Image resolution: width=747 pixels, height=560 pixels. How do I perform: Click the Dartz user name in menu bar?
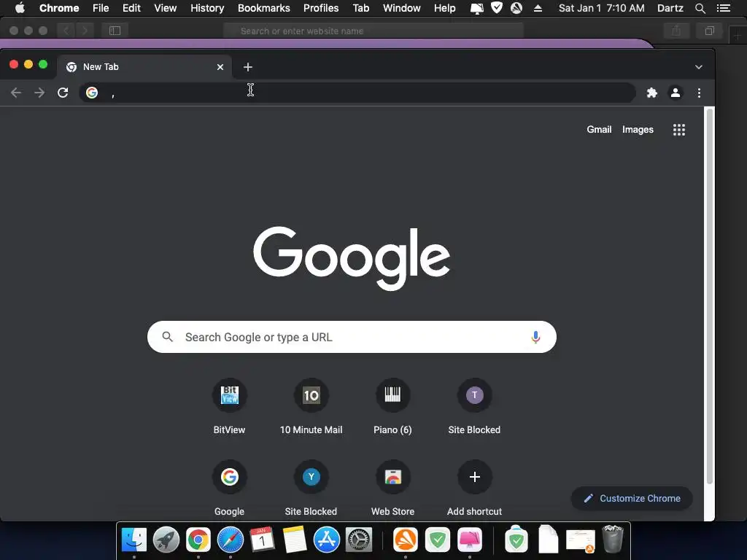[x=670, y=8]
